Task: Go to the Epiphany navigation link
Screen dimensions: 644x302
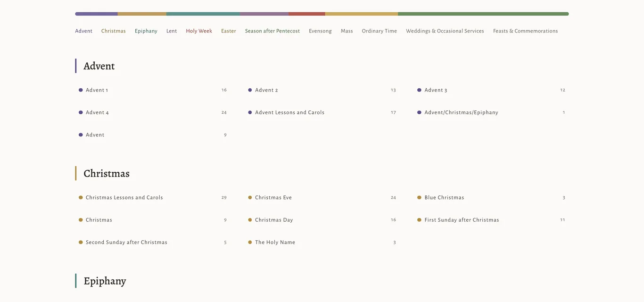Action: 146,31
